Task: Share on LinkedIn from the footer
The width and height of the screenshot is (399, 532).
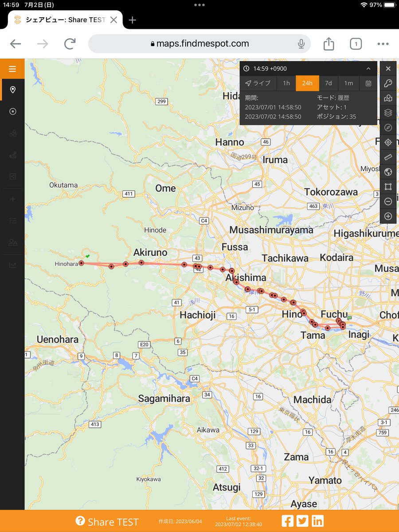Action: [x=317, y=520]
